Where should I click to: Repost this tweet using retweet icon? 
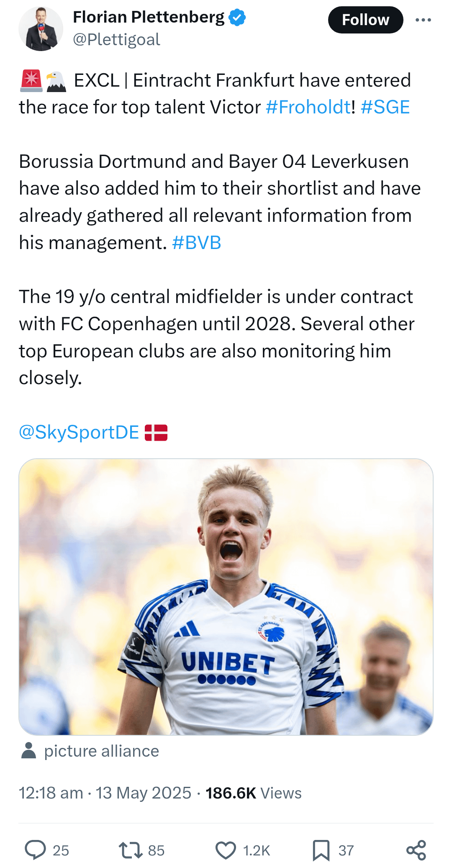(131, 850)
